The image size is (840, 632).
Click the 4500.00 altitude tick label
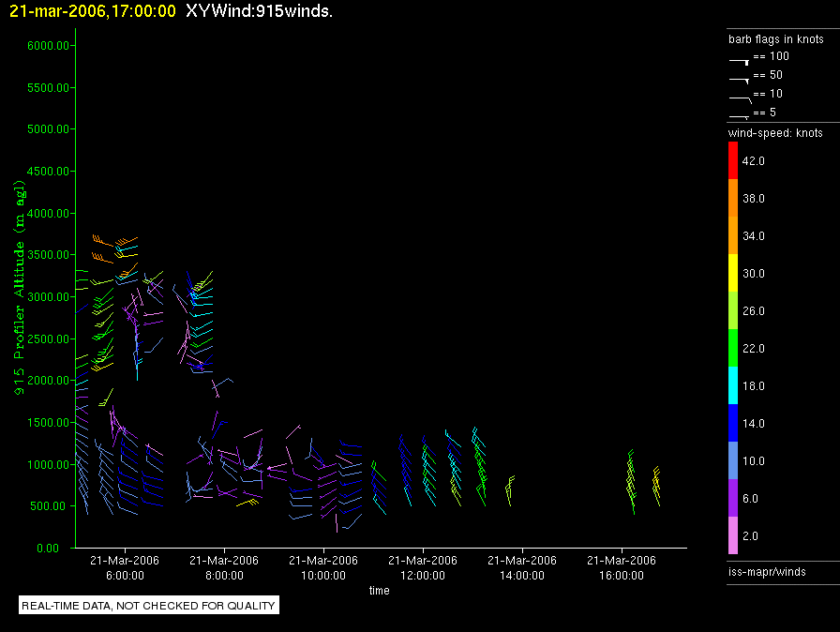(x=48, y=171)
